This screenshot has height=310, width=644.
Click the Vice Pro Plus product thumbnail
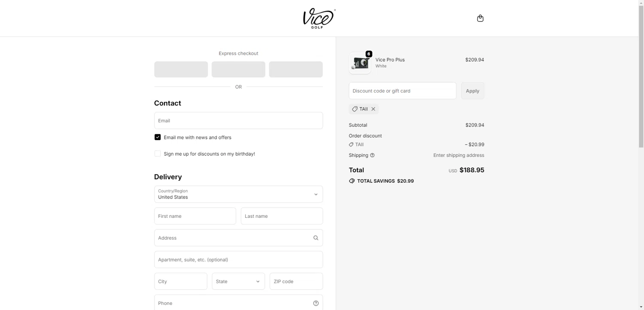[360, 63]
